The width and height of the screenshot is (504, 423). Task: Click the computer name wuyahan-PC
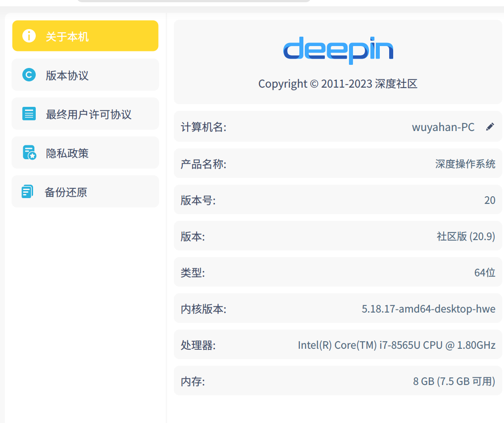point(443,127)
